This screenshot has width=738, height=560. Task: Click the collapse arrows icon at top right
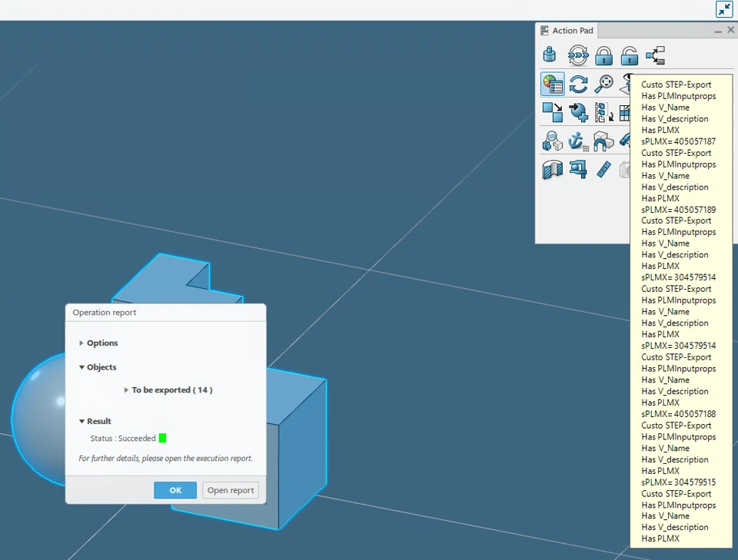[724, 9]
